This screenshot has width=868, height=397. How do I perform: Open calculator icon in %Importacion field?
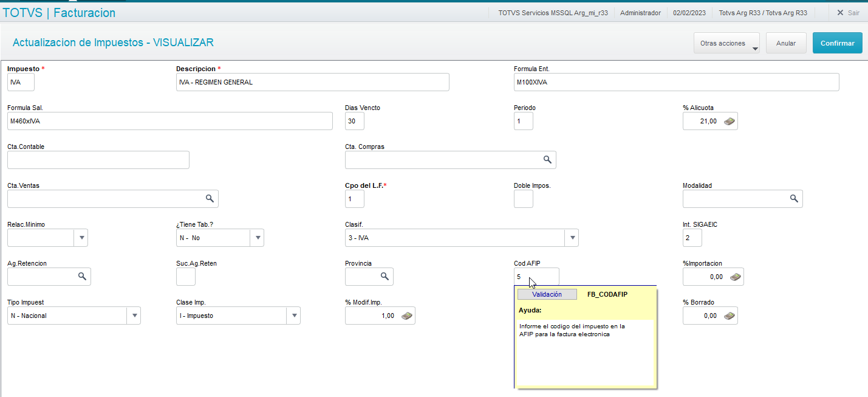(736, 277)
